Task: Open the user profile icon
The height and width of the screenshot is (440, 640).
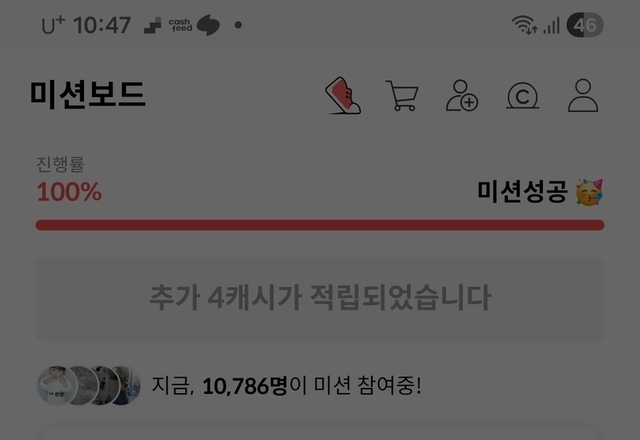Action: pos(583,96)
